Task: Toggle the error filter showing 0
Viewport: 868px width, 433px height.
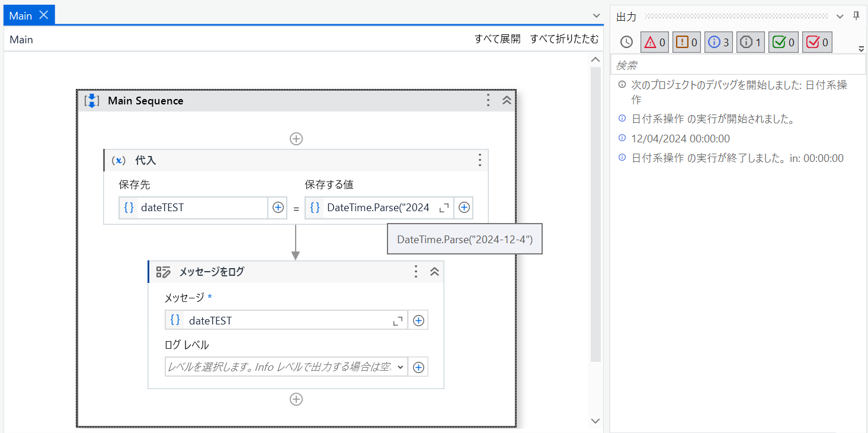Action: click(655, 42)
